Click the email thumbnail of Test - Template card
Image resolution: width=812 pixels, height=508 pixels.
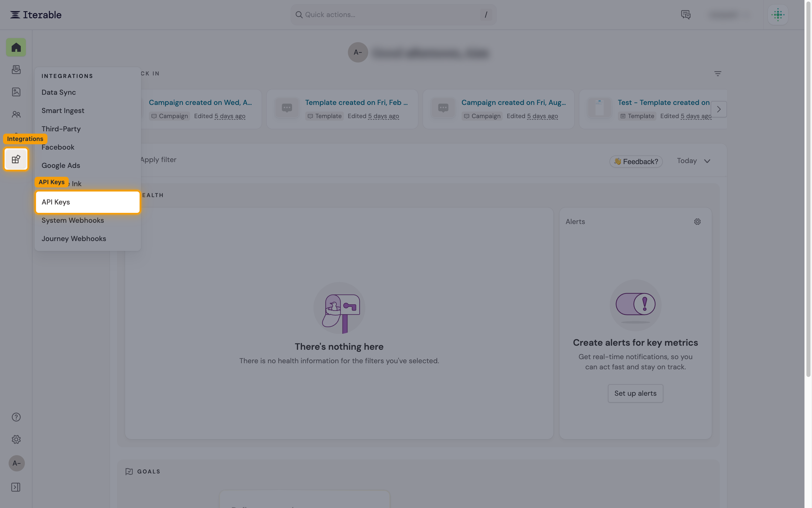600,108
